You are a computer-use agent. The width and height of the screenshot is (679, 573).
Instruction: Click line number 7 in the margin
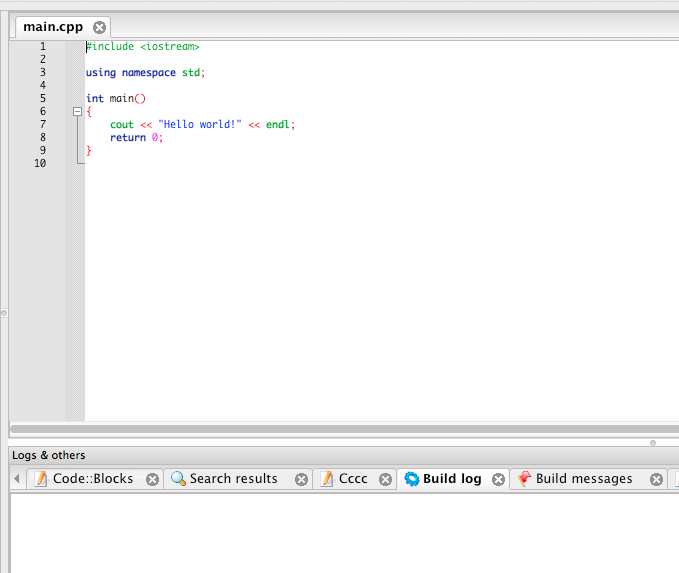point(42,125)
